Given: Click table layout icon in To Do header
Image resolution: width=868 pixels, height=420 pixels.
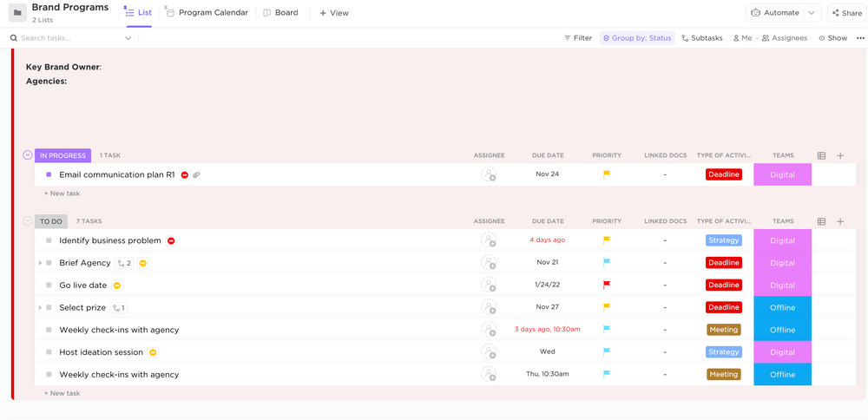Looking at the screenshot, I should pyautogui.click(x=821, y=221).
